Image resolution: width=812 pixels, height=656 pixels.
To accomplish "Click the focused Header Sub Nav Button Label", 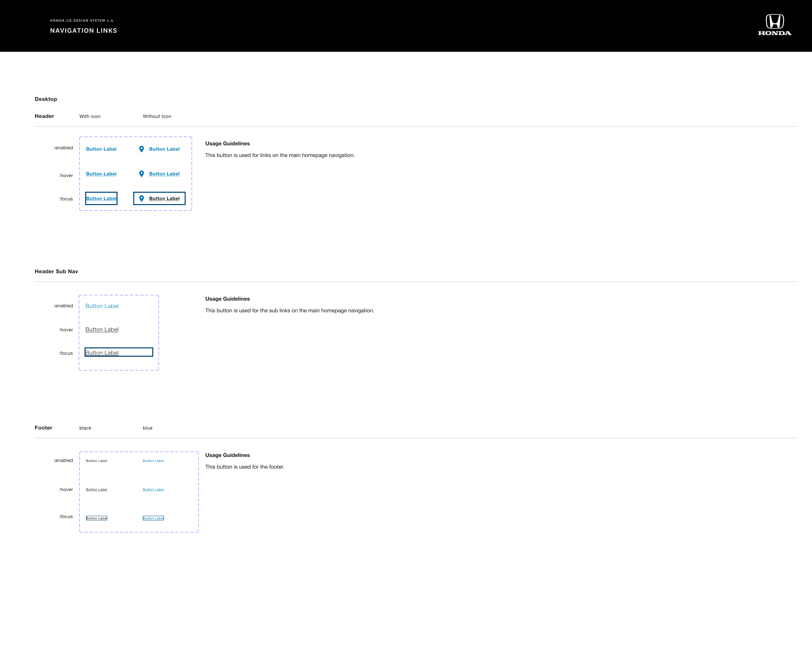I will 119,352.
